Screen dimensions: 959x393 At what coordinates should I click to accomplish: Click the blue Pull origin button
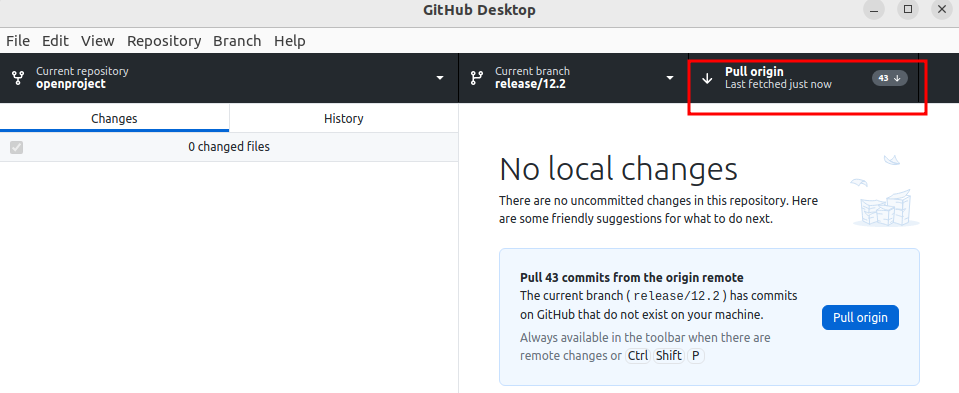pyautogui.click(x=861, y=318)
